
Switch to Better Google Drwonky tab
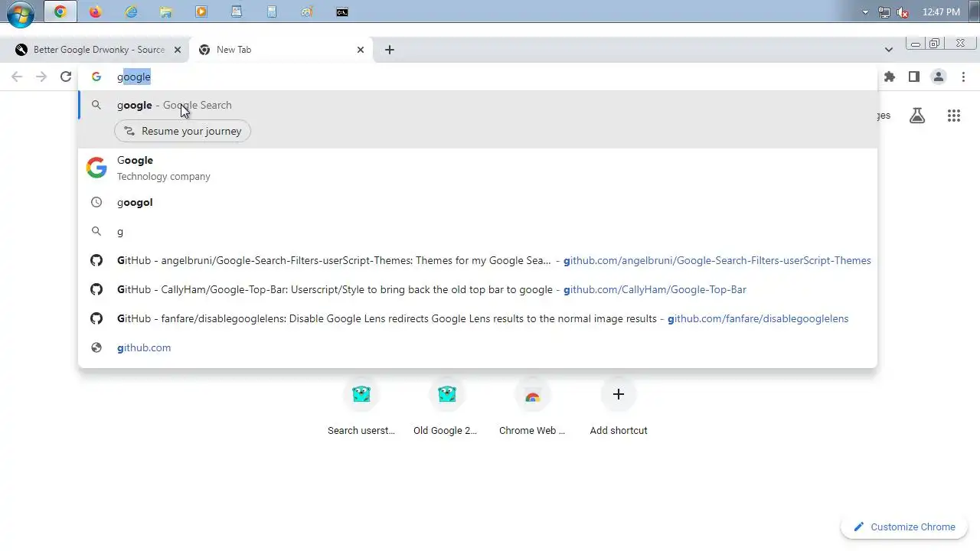pos(98,50)
